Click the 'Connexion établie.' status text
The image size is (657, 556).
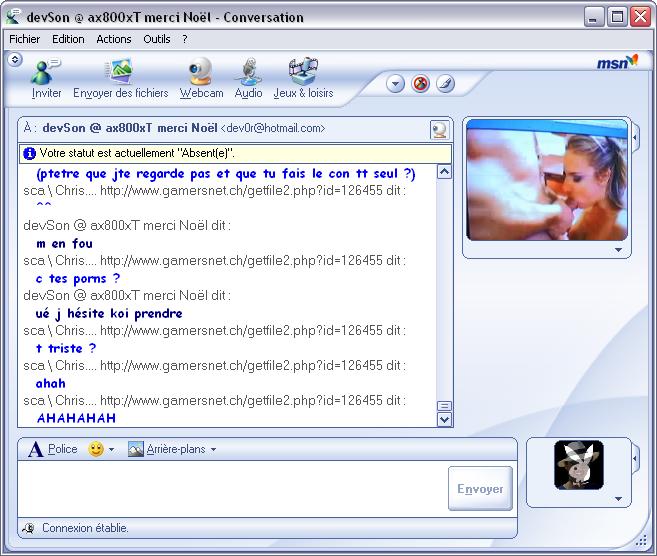coord(85,528)
